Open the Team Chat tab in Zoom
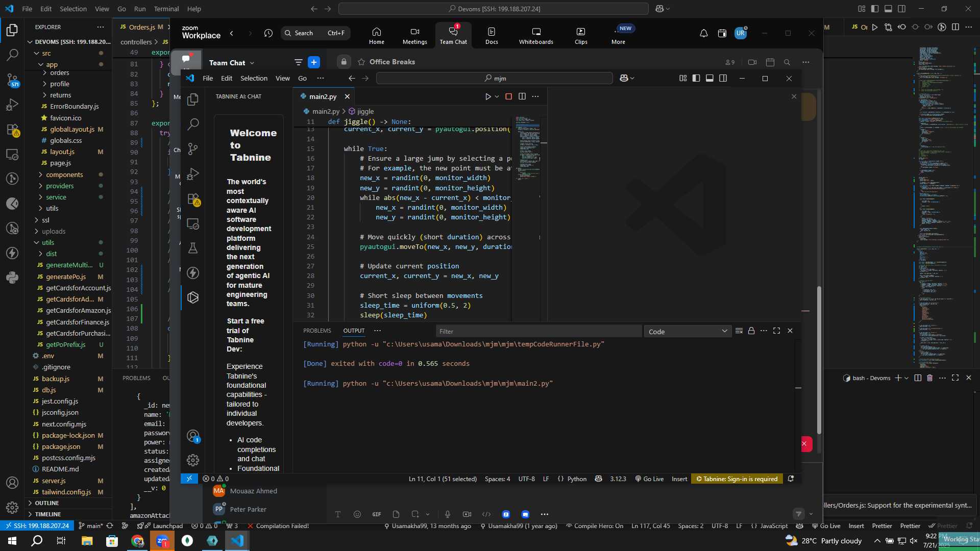The height and width of the screenshot is (551, 980). tap(453, 35)
